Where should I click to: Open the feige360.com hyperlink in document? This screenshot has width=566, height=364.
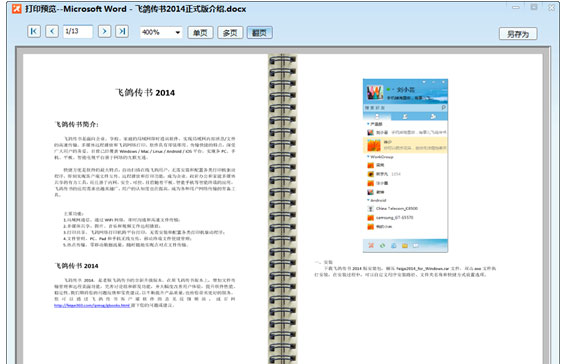point(92,305)
